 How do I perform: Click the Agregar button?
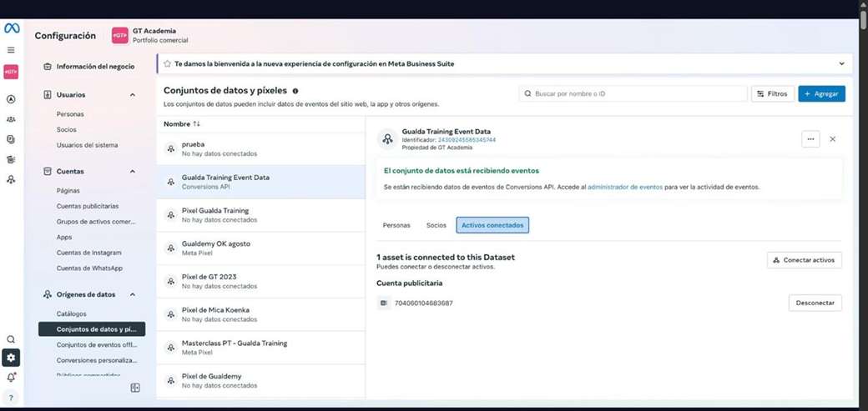(821, 94)
